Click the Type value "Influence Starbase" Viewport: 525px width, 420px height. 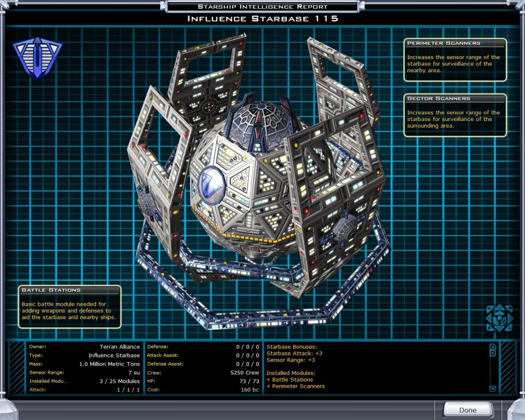[114, 355]
